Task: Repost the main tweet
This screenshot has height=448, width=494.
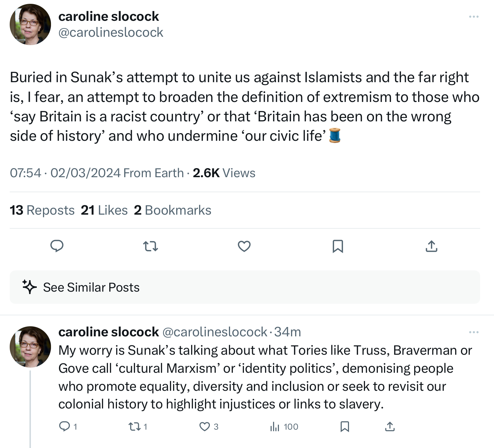Action: click(151, 247)
